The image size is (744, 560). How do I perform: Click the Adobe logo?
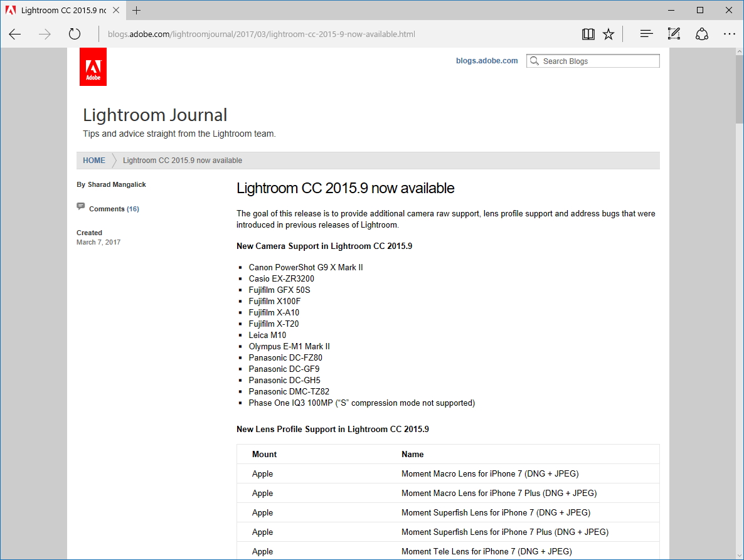[x=93, y=67]
